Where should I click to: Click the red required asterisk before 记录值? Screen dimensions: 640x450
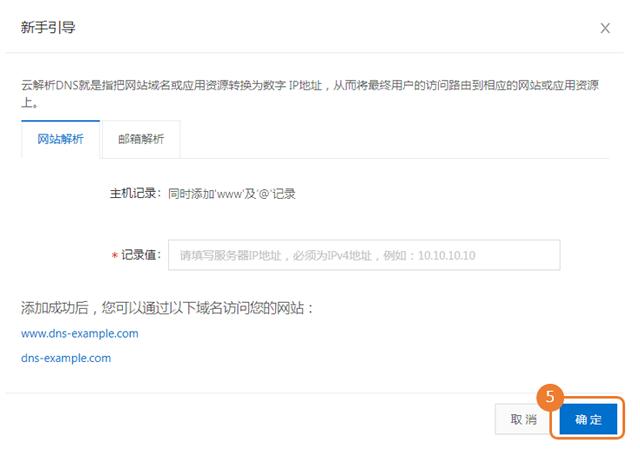point(114,256)
